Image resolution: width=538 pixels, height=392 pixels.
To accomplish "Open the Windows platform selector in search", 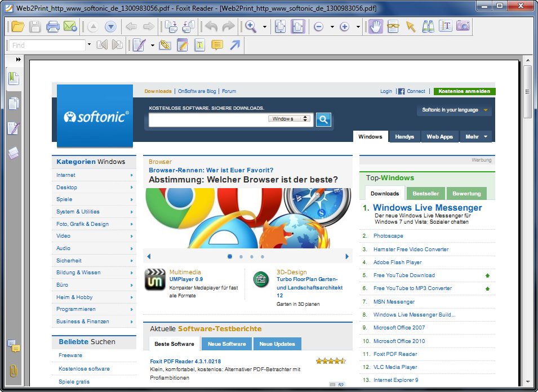I will pyautogui.click(x=289, y=119).
